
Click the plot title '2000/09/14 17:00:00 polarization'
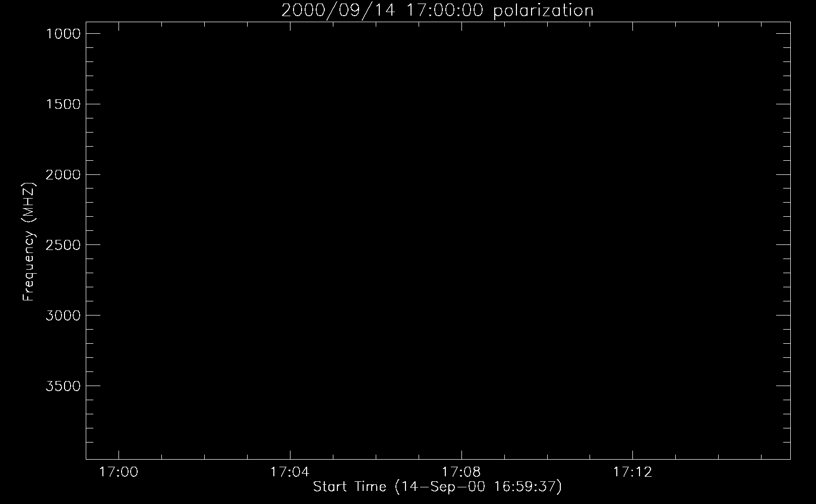(x=437, y=11)
